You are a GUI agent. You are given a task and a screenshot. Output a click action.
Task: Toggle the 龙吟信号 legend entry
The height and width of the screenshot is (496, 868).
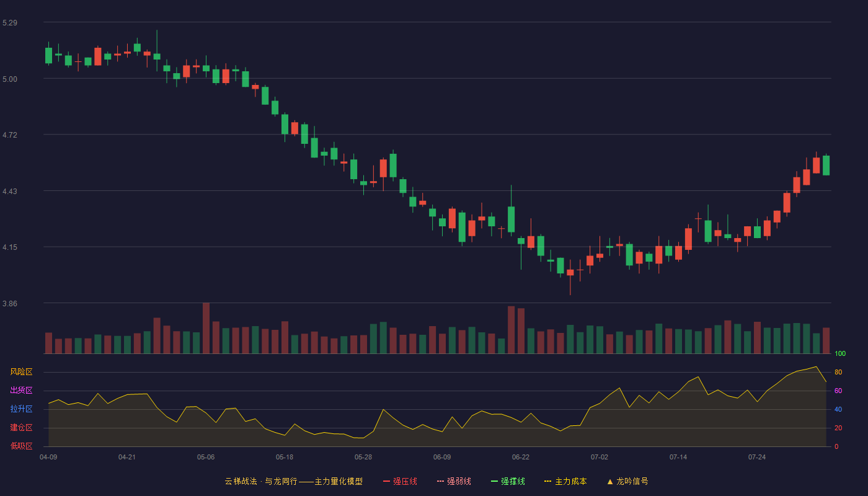click(627, 481)
